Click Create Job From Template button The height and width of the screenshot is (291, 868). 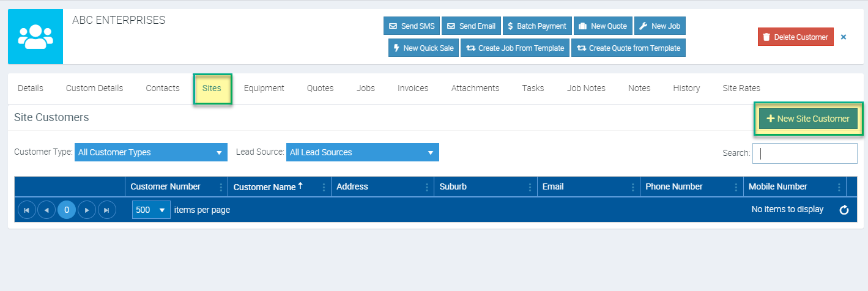point(515,48)
